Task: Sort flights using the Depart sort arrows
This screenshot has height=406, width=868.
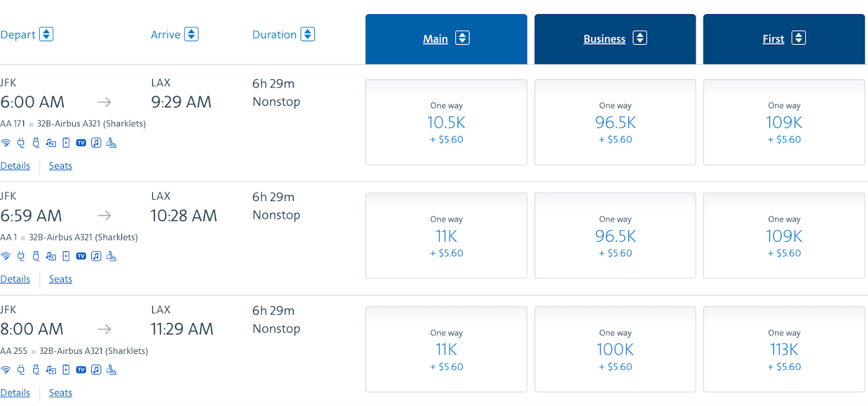Action: (46, 34)
